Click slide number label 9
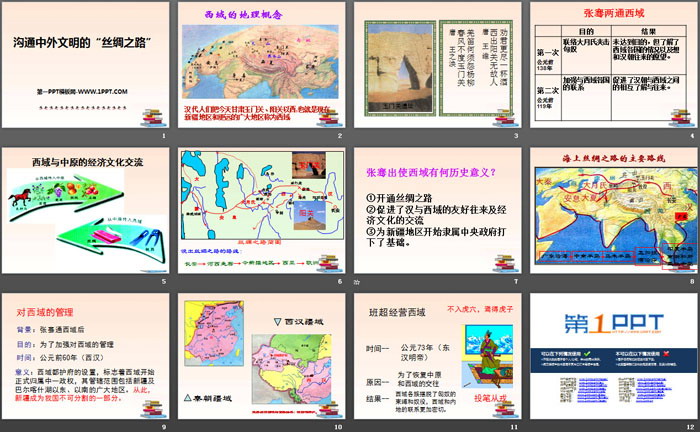The image size is (700, 432). [164, 427]
